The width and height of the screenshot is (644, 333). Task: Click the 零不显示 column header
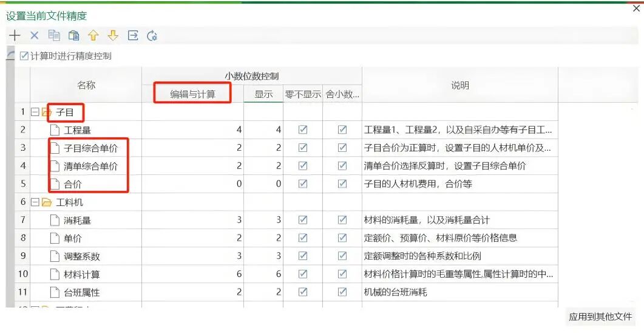tap(303, 94)
